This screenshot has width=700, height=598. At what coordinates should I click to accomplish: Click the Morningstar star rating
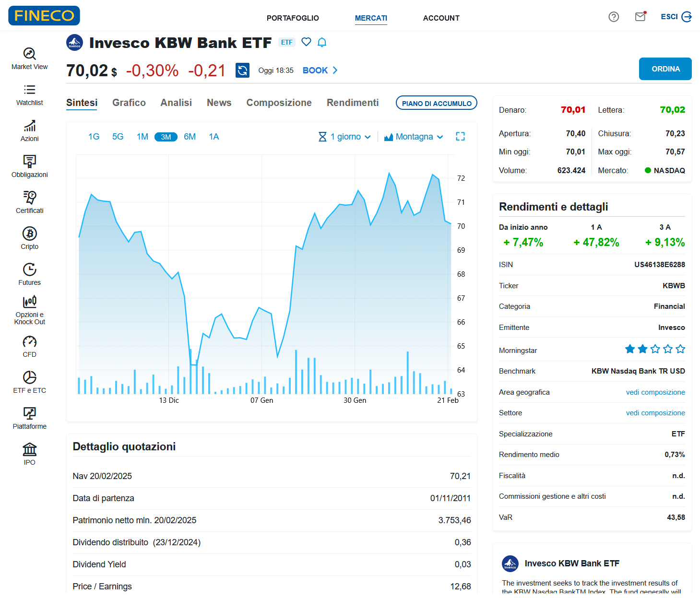(655, 349)
